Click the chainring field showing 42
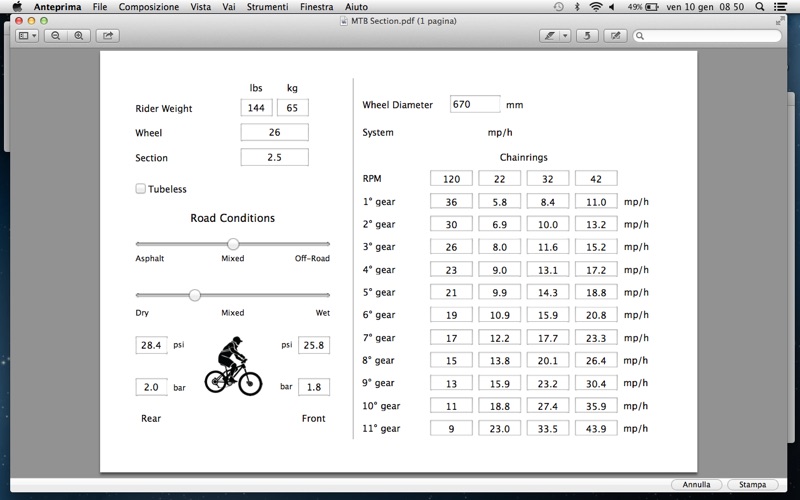 pyautogui.click(x=596, y=179)
